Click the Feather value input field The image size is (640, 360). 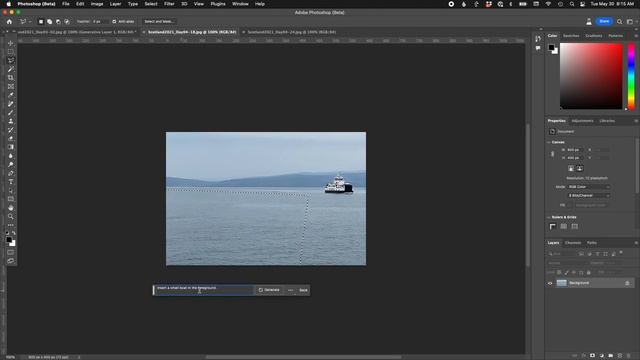click(x=99, y=22)
